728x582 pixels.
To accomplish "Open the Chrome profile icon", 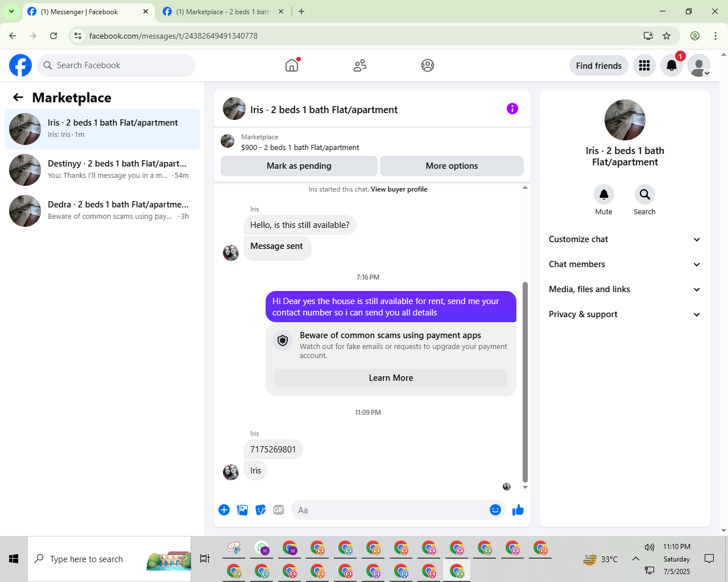I will tap(695, 36).
